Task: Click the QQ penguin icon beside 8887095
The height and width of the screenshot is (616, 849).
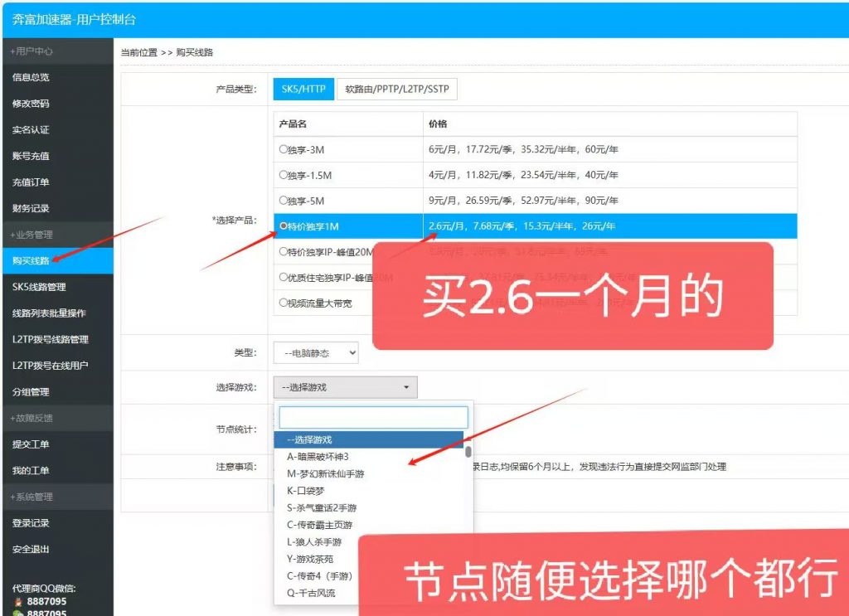Action: point(18,601)
